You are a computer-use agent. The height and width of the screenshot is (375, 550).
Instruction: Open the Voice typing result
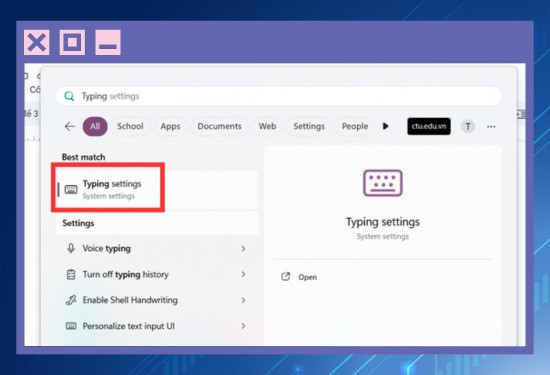coord(156,248)
